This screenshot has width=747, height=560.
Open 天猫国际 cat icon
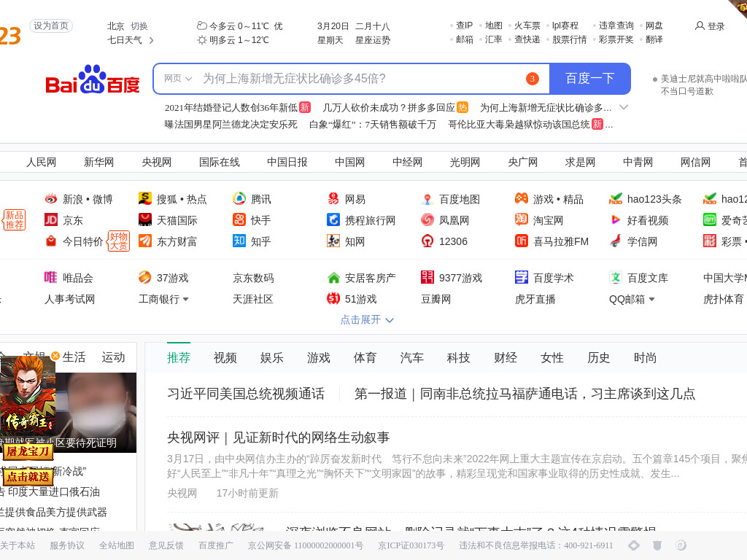pos(145,219)
